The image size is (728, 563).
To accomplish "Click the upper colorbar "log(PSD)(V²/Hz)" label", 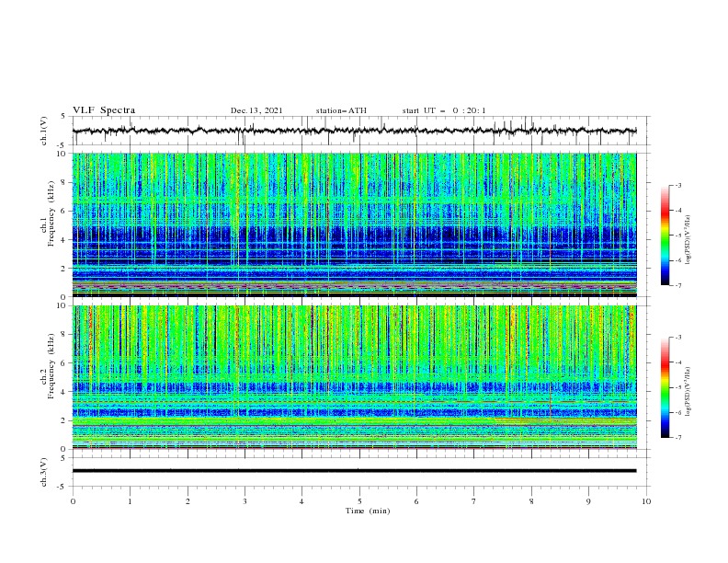I will point(688,239).
